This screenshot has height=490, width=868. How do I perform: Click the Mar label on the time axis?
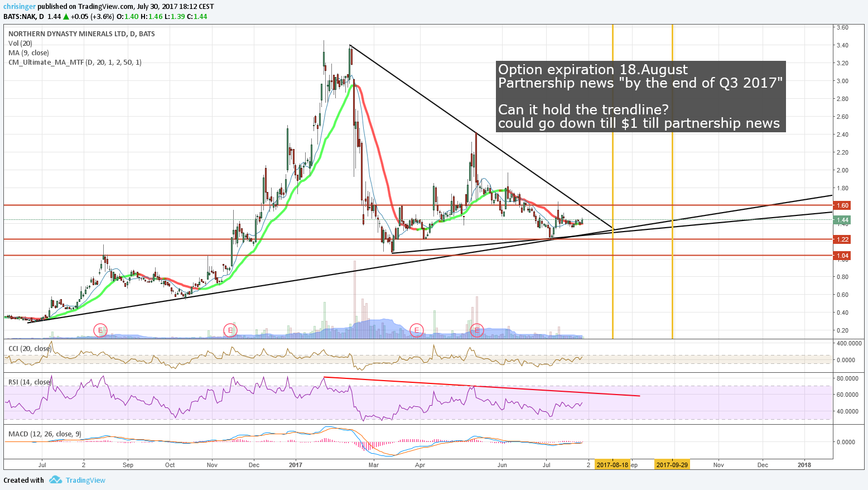pyautogui.click(x=373, y=465)
